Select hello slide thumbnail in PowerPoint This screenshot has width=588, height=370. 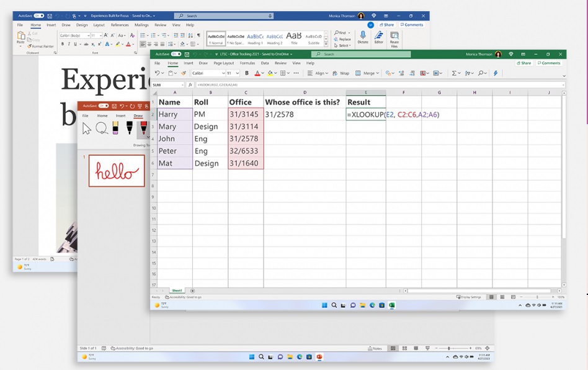tap(117, 171)
